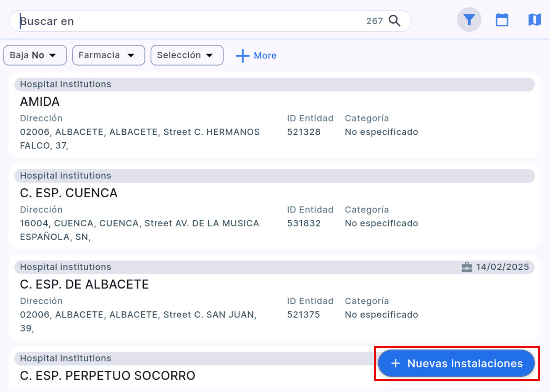Viewport: 550px width, 392px height.
Task: Expand the Baja dropdown arrow
Action: pyautogui.click(x=53, y=55)
